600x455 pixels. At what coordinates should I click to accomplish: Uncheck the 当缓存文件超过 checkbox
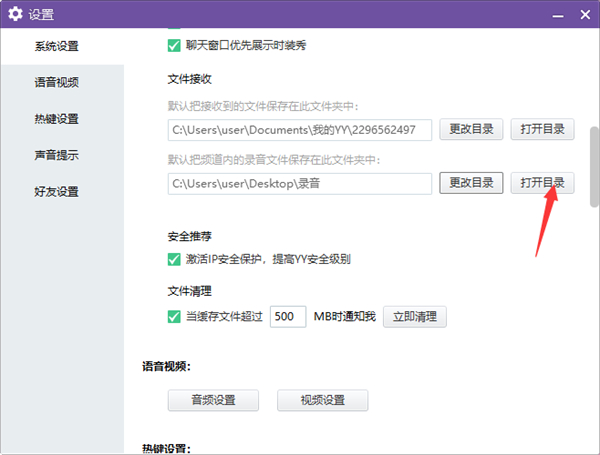pyautogui.click(x=174, y=317)
